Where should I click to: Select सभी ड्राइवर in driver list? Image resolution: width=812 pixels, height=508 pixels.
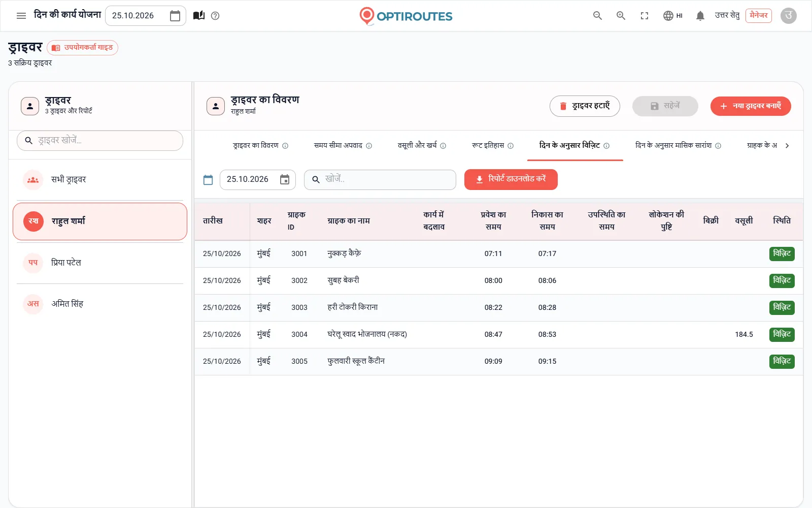(100, 180)
